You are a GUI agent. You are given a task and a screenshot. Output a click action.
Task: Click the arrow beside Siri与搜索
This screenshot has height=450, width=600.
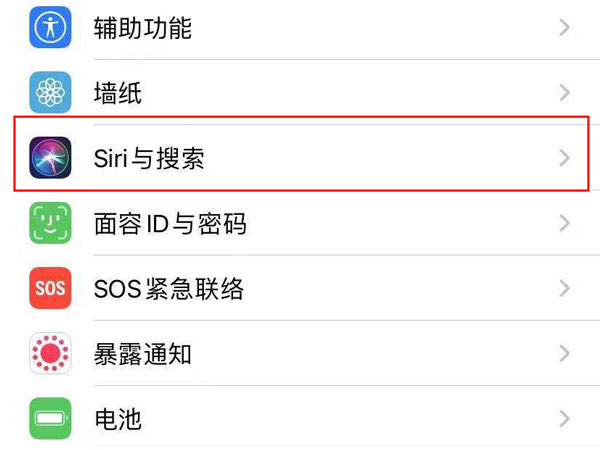[x=565, y=158]
